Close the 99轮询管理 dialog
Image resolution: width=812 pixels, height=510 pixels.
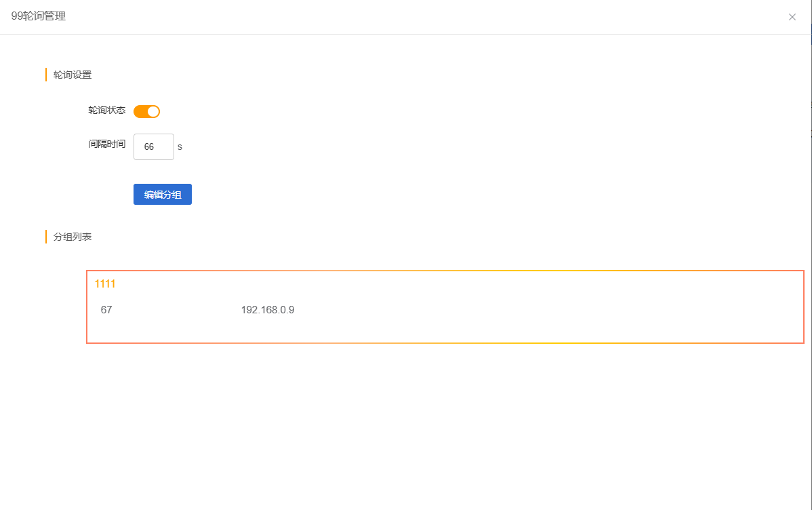coord(792,17)
